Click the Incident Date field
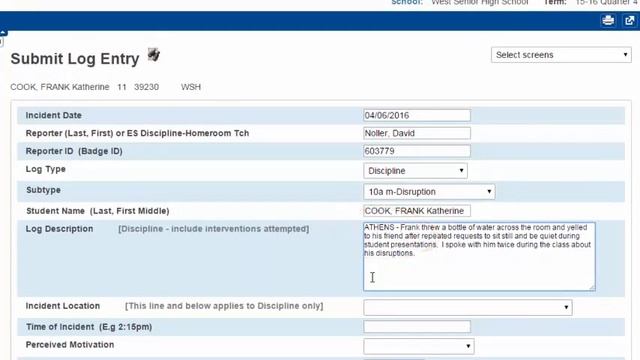Viewport: 640px width, 360px height. 417,115
